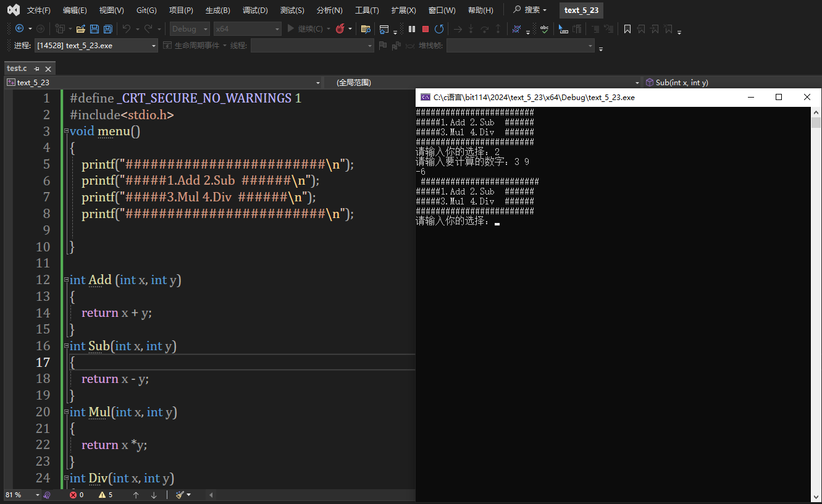Image resolution: width=822 pixels, height=504 pixels.
Task: Click line number 17 in the gutter
Action: click(43, 362)
